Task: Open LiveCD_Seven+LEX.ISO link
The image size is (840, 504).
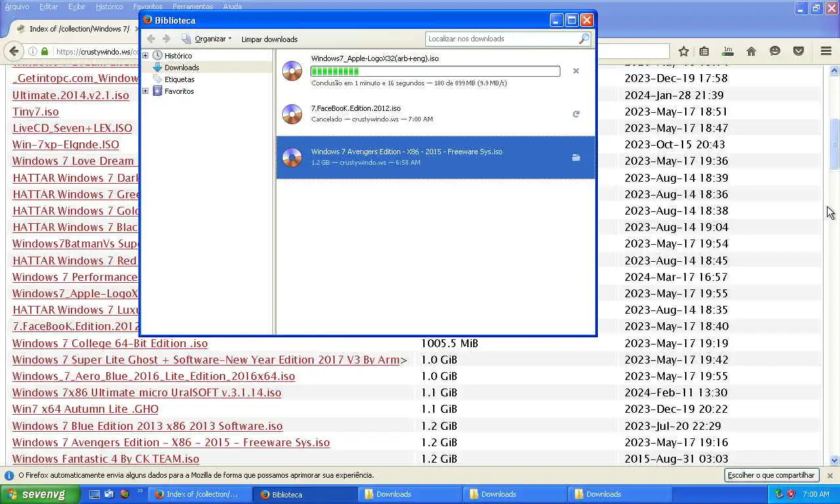Action: click(72, 128)
